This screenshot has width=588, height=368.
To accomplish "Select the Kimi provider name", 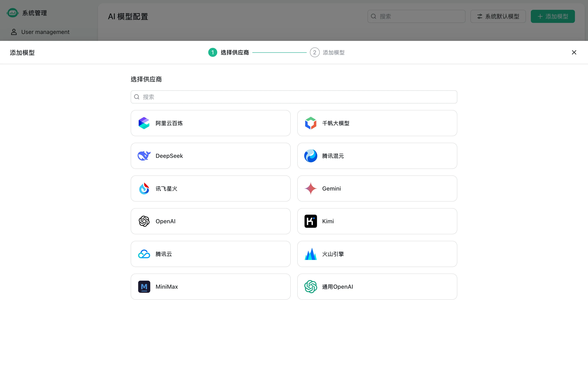I will tap(328, 221).
